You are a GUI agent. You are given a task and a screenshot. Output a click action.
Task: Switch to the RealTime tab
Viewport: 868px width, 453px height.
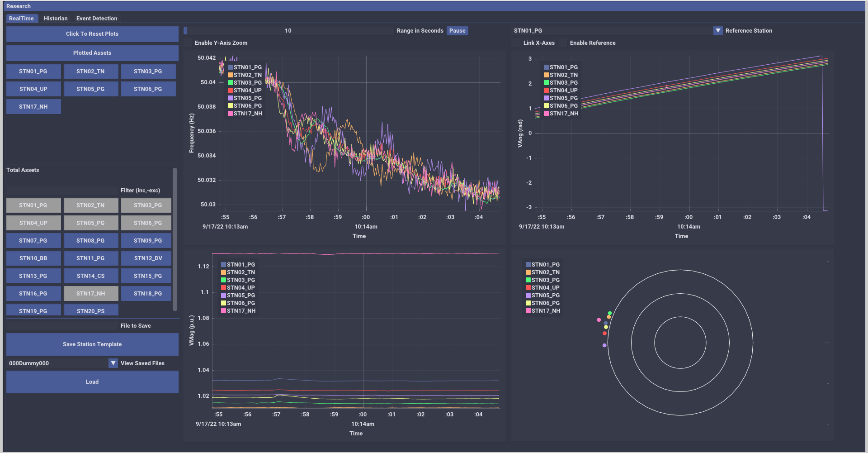[x=22, y=19]
